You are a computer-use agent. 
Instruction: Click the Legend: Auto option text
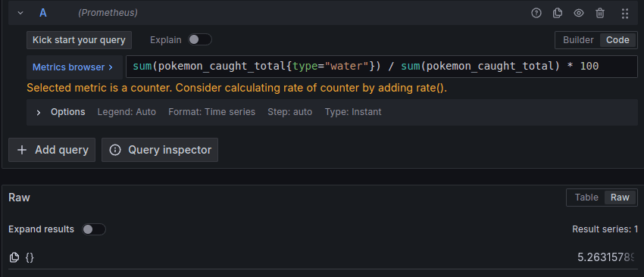point(127,112)
